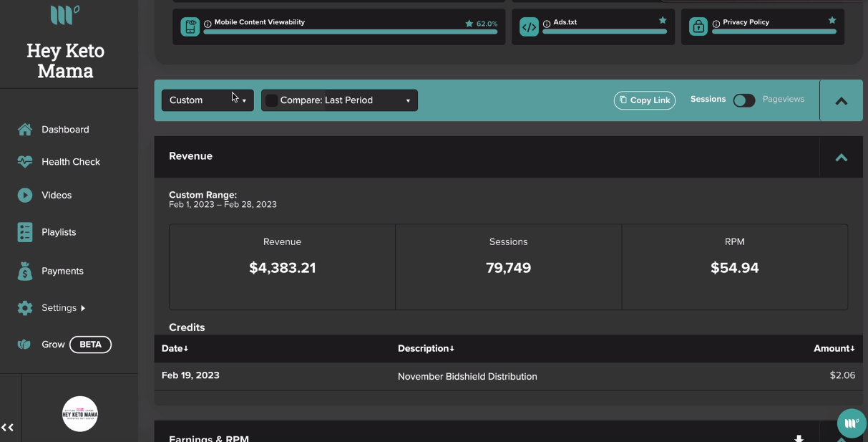Click the Hey Keto Mama avatar thumbnail
Image resolution: width=868 pixels, height=442 pixels.
click(x=80, y=414)
